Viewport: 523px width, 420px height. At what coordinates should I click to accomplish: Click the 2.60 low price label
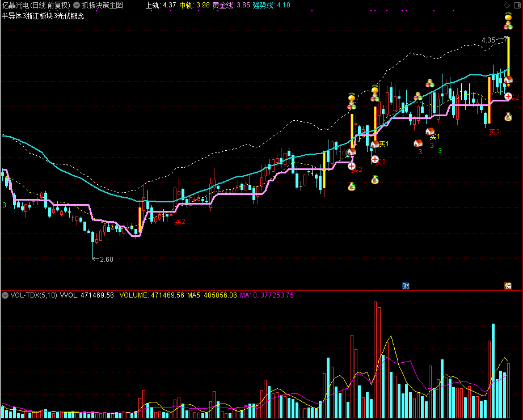tap(107, 260)
